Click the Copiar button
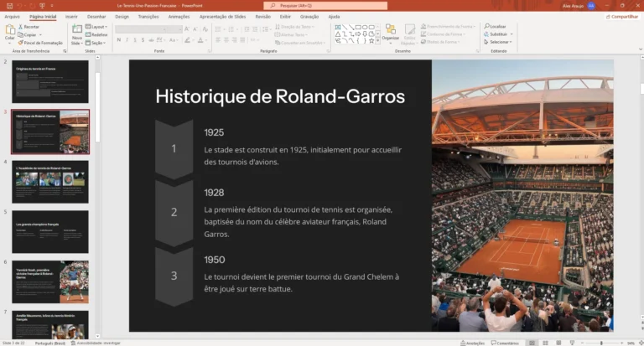The height and width of the screenshot is (346, 644). [27, 34]
